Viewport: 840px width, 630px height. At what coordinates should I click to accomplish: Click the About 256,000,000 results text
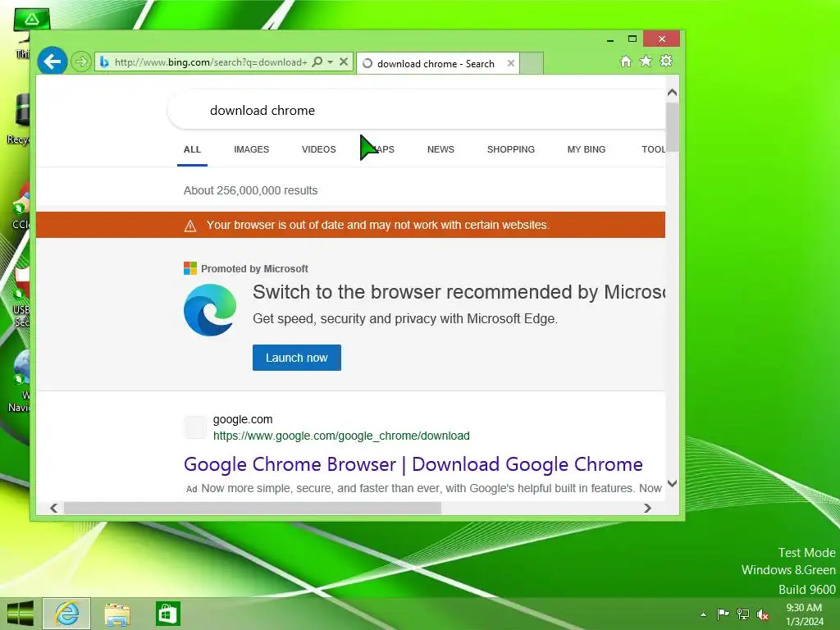pyautogui.click(x=250, y=190)
